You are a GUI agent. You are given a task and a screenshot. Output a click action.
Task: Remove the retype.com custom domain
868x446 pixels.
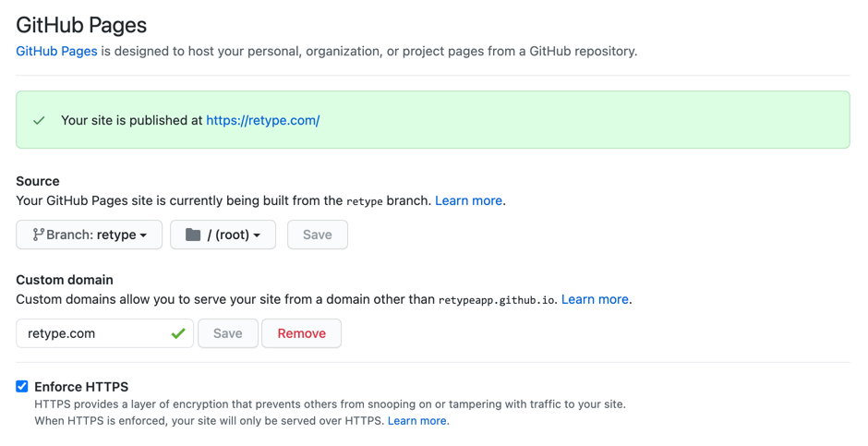[301, 333]
